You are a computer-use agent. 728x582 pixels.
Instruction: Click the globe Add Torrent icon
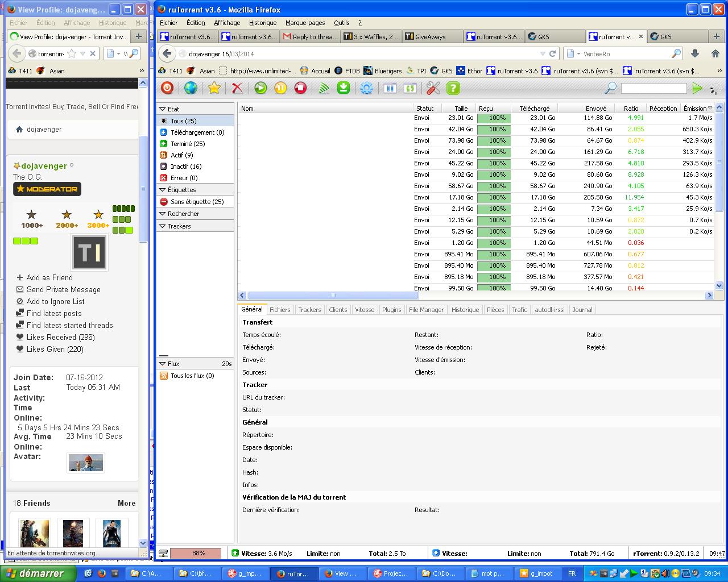pyautogui.click(x=191, y=88)
